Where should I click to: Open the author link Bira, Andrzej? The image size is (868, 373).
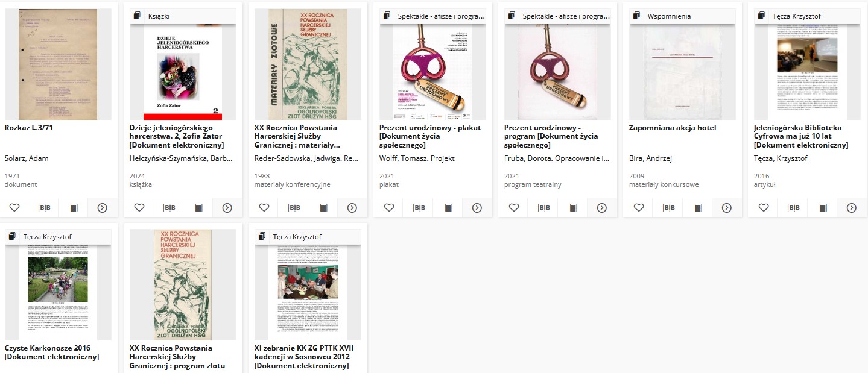coord(650,158)
